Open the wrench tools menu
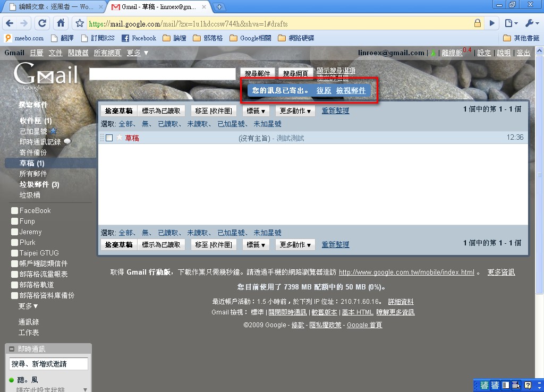 click(531, 23)
